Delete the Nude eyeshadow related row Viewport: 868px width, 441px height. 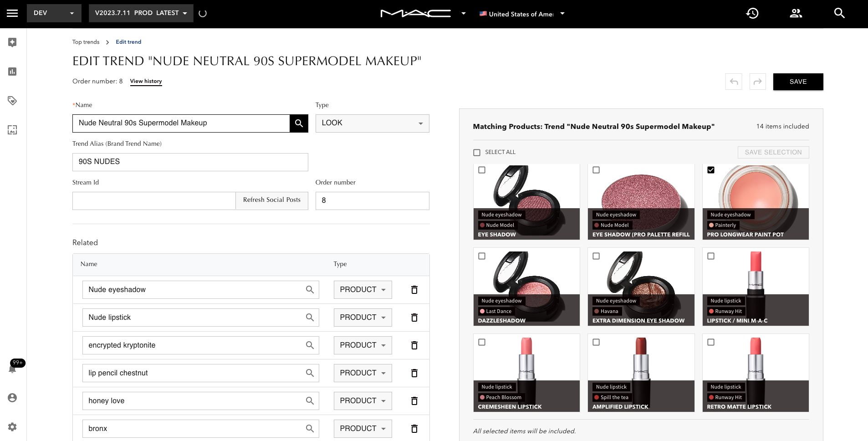click(x=414, y=290)
